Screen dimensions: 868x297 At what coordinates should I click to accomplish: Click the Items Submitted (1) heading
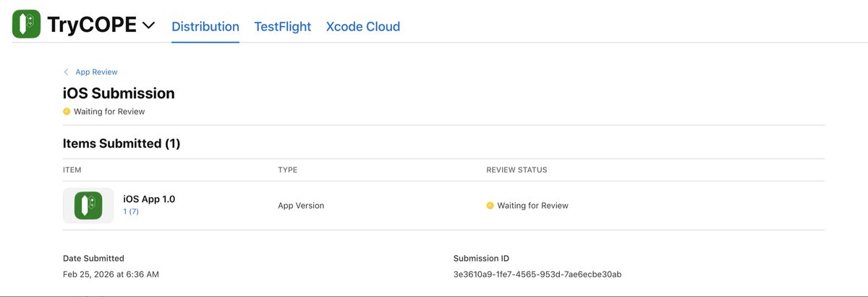(x=122, y=143)
